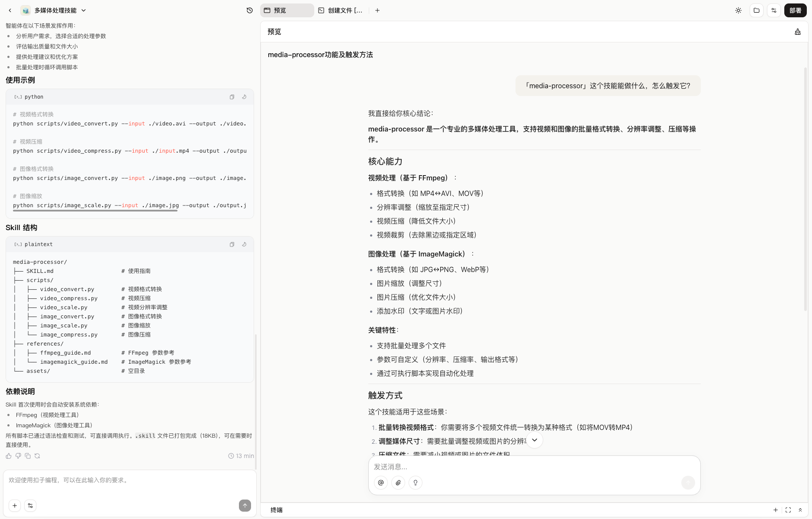Toggle light and dark theme

[738, 10]
